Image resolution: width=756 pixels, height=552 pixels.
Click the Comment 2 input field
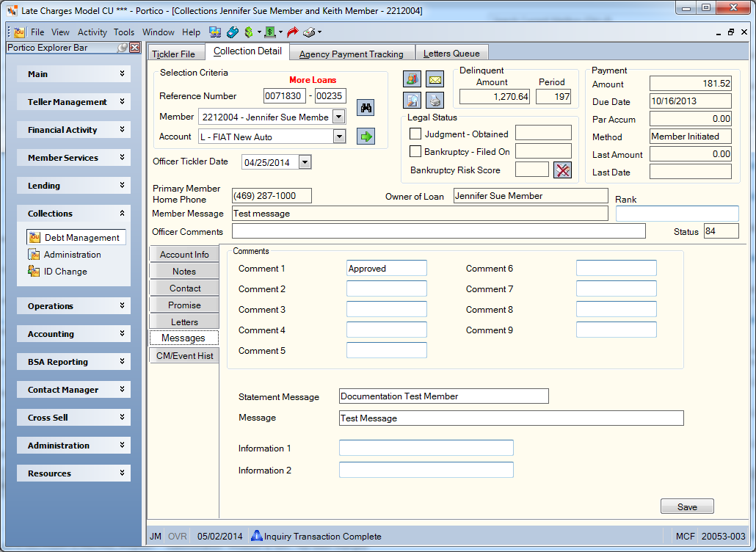387,288
